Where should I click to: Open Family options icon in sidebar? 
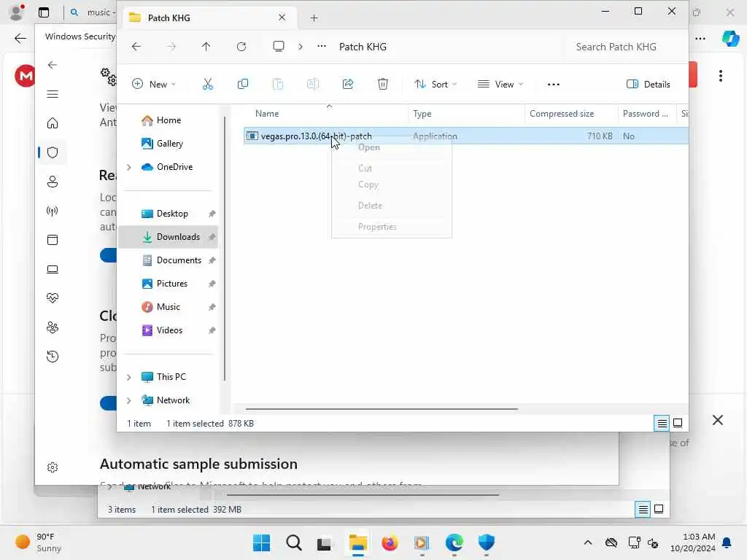(53, 327)
